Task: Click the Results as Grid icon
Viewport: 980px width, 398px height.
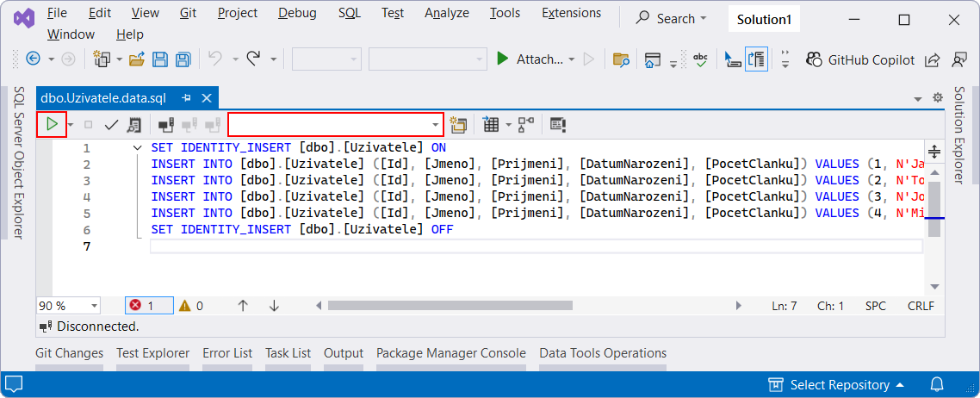Action: [x=491, y=125]
